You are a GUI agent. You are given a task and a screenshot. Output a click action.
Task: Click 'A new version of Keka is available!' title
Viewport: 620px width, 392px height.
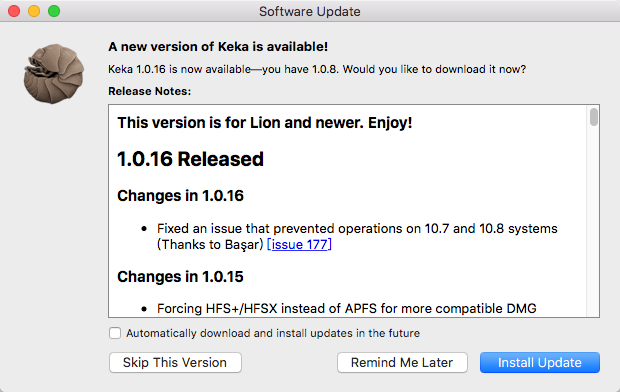click(x=218, y=47)
